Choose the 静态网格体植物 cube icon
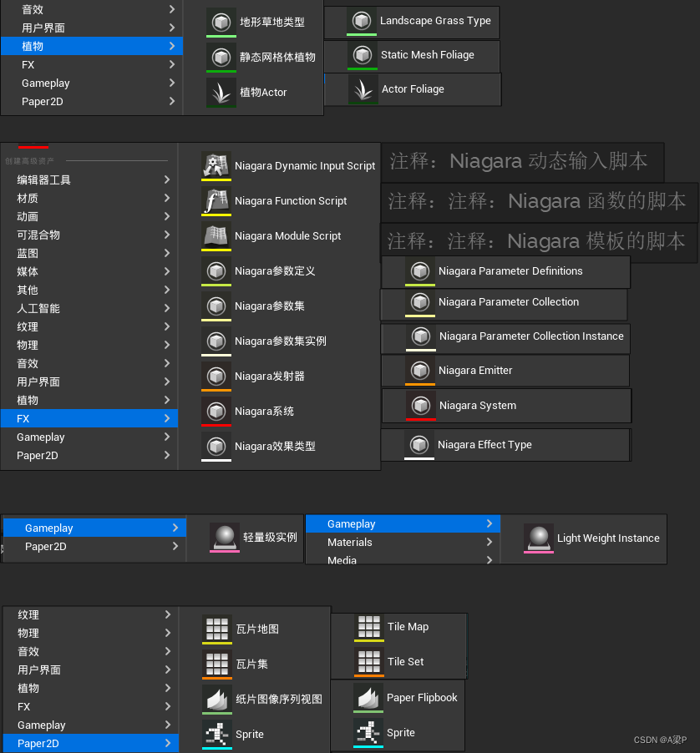700x753 pixels. click(221, 57)
